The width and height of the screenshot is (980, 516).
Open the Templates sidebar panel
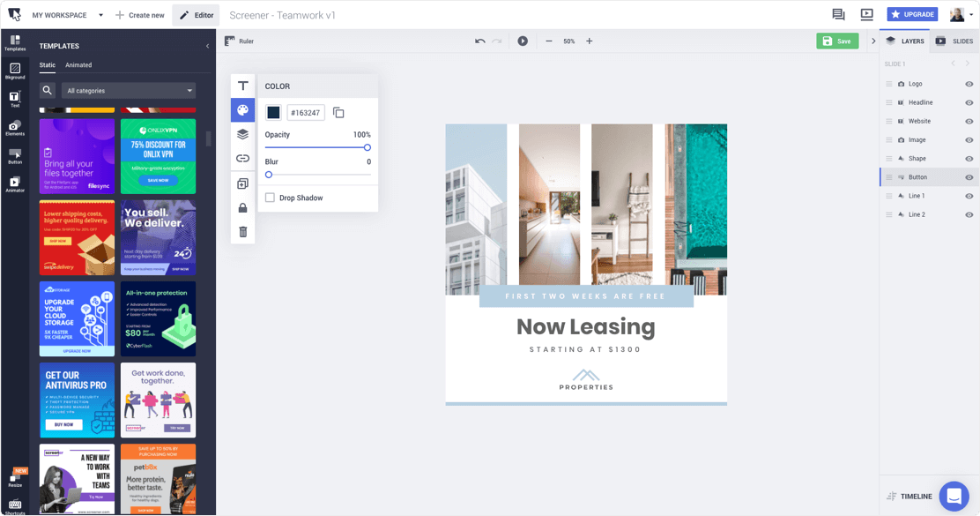[x=15, y=42]
